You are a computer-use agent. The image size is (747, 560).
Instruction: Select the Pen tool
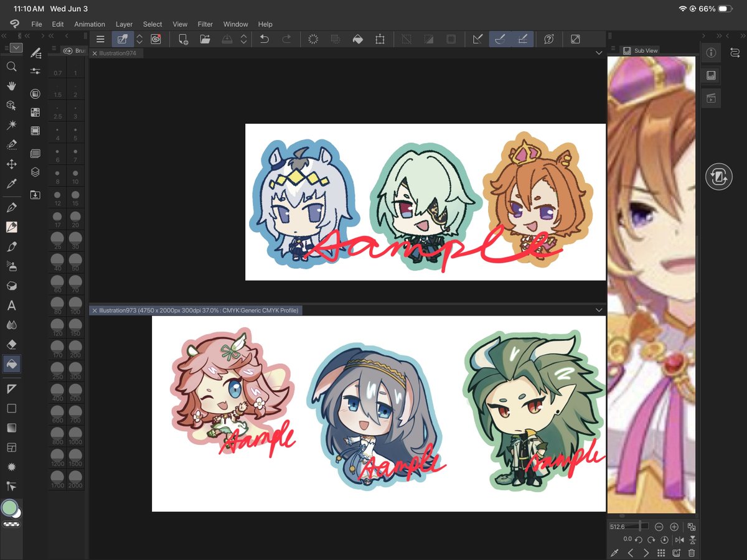[11, 207]
